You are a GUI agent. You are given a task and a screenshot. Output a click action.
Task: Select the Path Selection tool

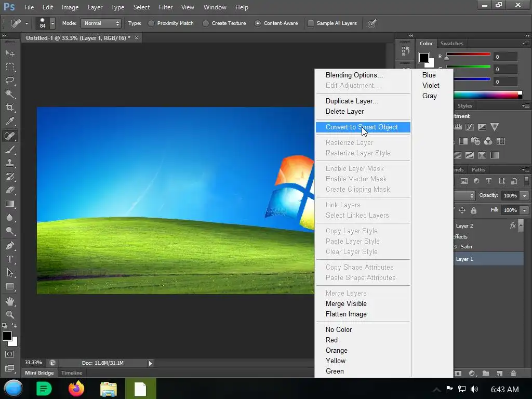(10, 273)
